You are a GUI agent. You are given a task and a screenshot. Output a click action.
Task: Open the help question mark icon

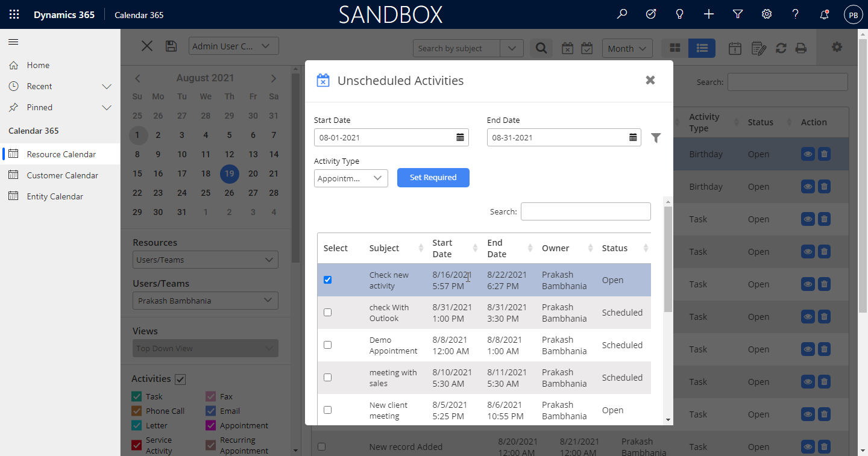pos(795,14)
